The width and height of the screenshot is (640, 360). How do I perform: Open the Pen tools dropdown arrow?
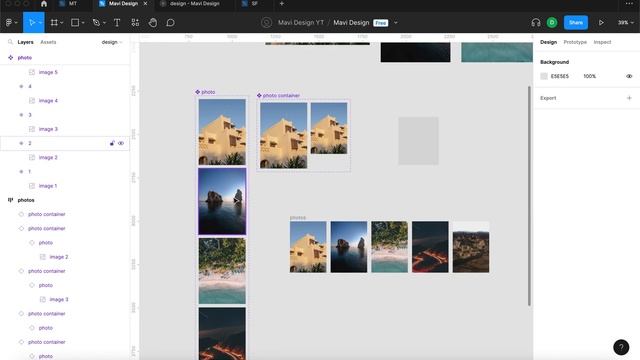tap(104, 23)
